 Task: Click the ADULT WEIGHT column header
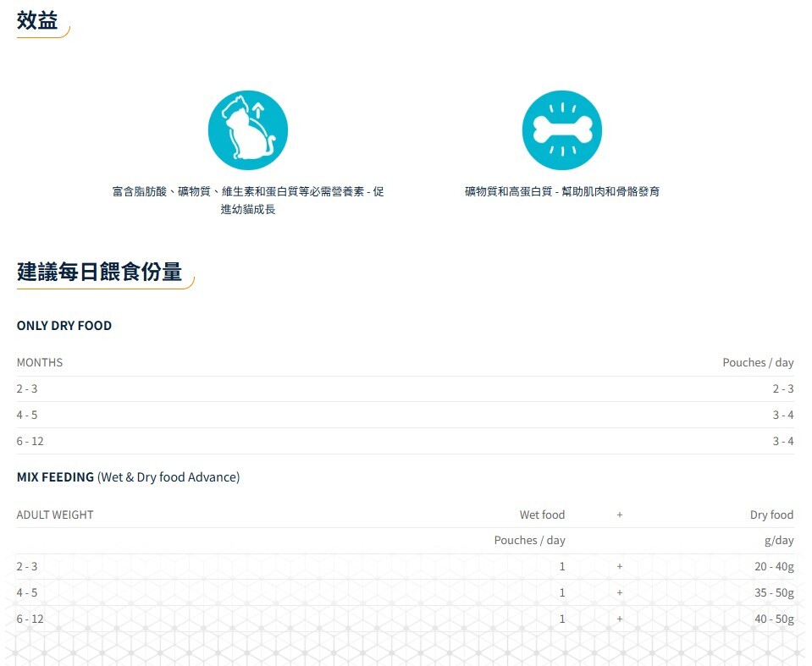point(55,515)
